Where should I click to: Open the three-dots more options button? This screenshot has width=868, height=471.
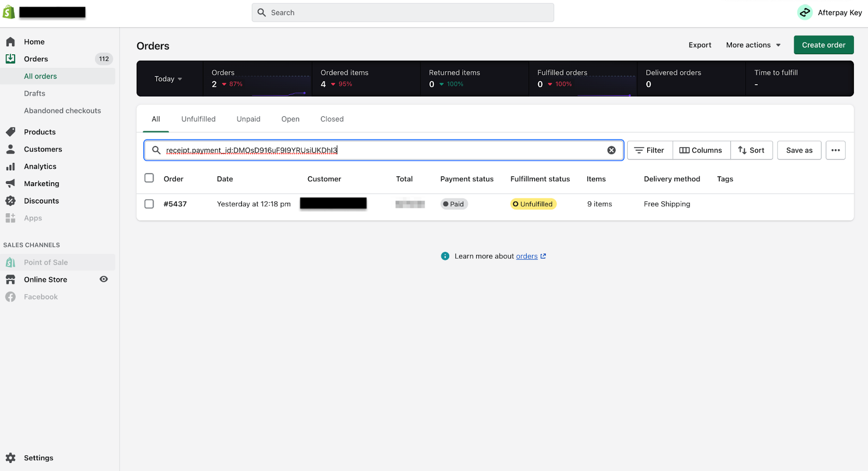coord(835,150)
